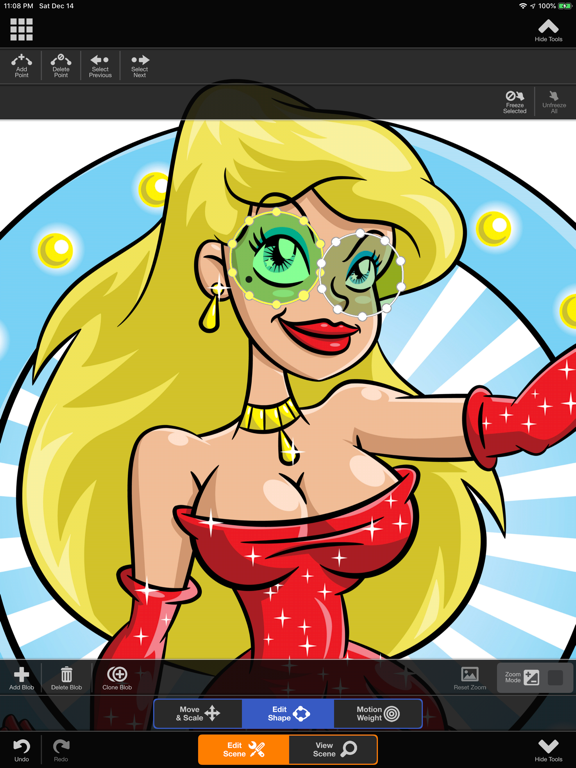Tap the clock showing 11:08 PM
The height and width of the screenshot is (768, 576).
pyautogui.click(x=19, y=6)
